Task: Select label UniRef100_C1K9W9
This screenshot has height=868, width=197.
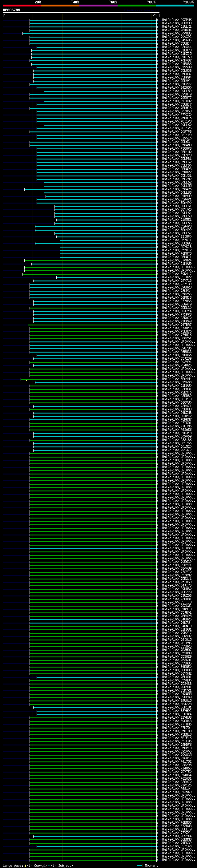Action: pyautogui.click(x=176, y=264)
